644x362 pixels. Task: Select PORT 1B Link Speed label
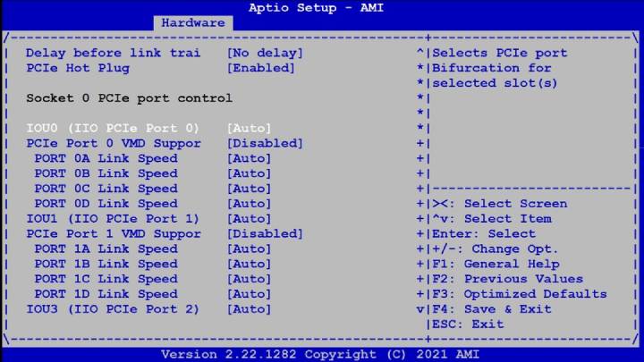[x=106, y=264]
